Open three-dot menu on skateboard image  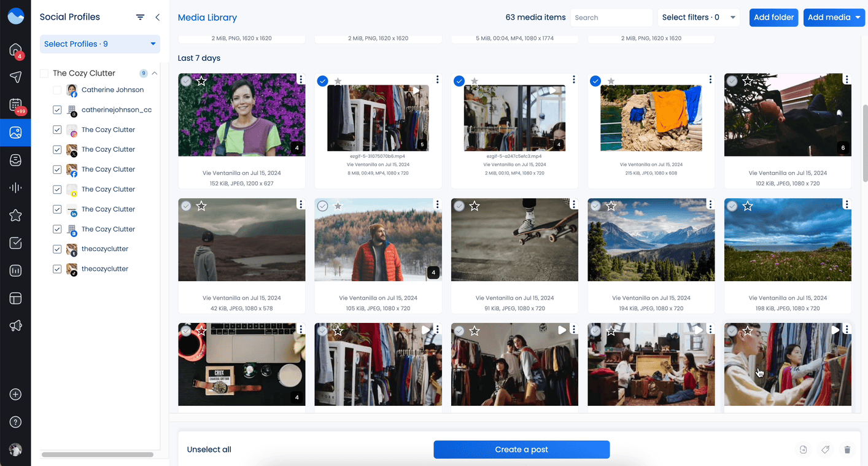coord(574,204)
